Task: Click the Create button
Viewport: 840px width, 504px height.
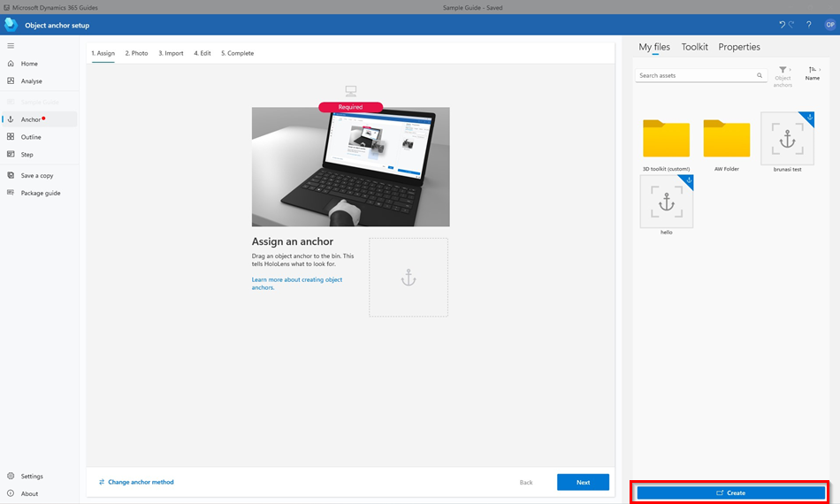Action: pos(730,493)
